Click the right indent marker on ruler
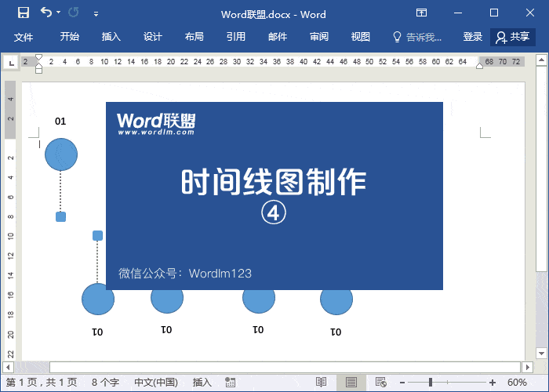Image resolution: width=549 pixels, height=392 pixels. [480, 65]
